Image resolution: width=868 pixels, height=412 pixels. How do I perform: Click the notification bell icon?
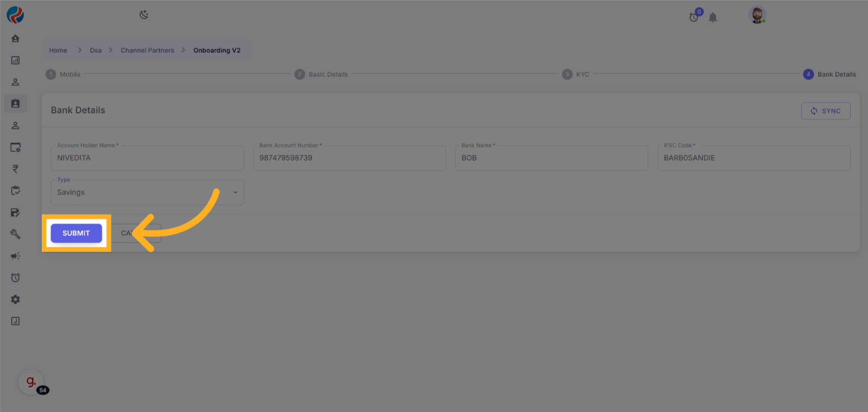coord(713,18)
